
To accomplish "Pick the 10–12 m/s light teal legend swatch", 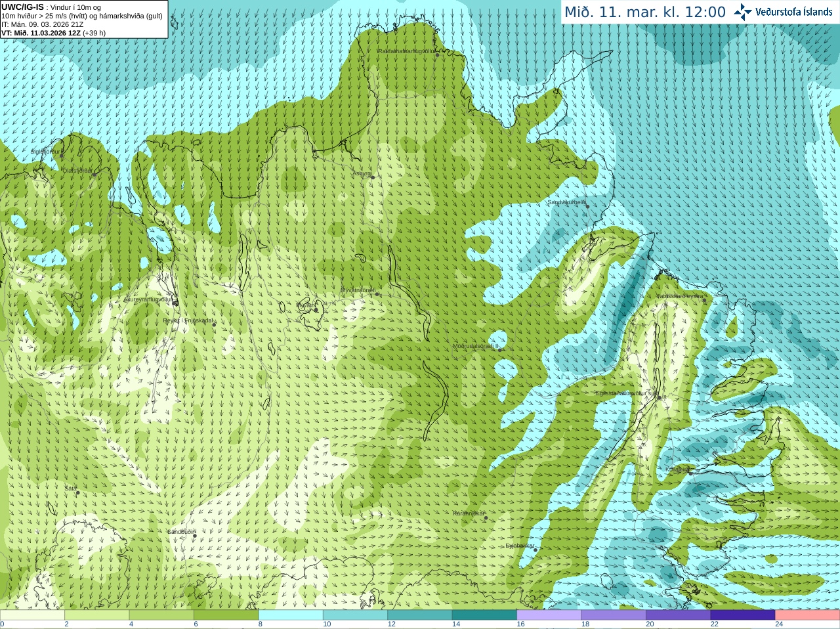I will pyautogui.click(x=355, y=615).
